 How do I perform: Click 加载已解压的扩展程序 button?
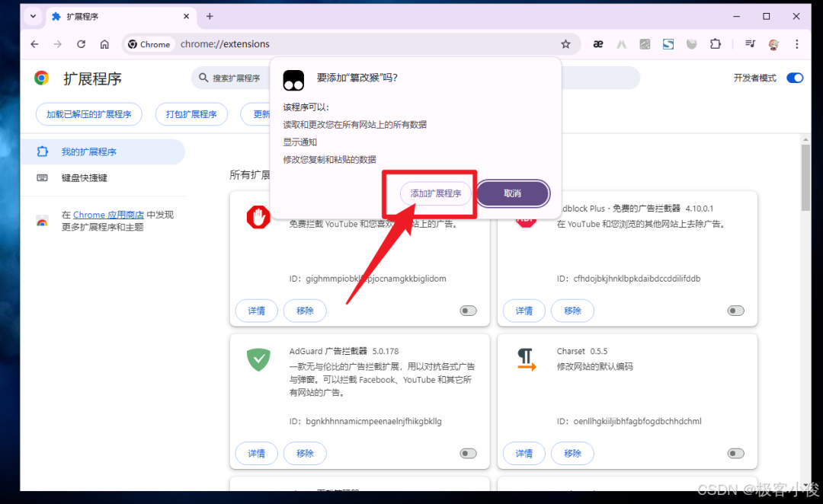(88, 114)
